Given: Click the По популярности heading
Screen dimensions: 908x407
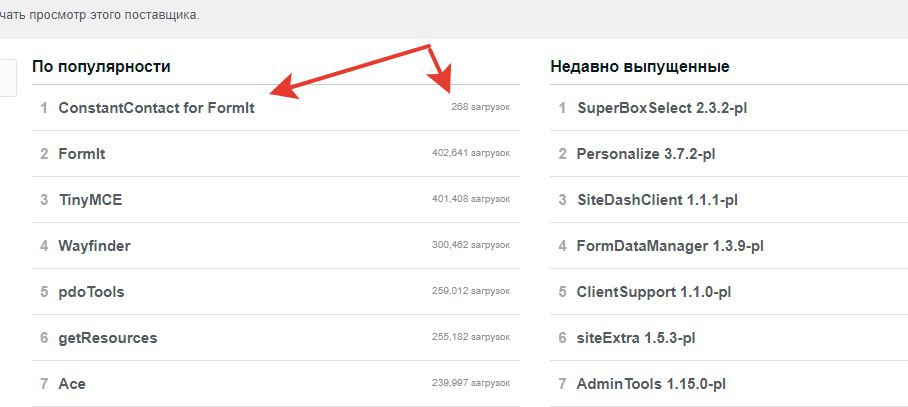Looking at the screenshot, I should [x=101, y=67].
